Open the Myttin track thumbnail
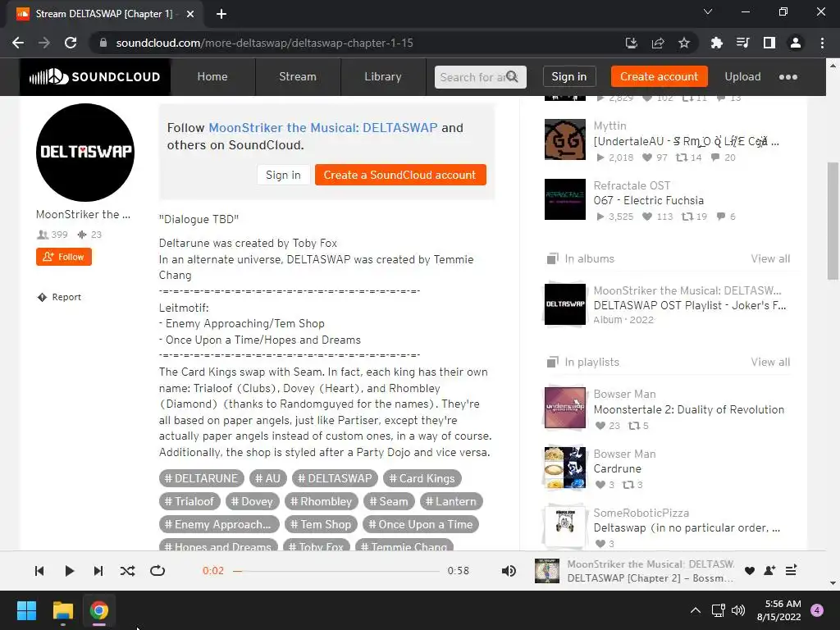This screenshot has width=840, height=630. point(564,139)
